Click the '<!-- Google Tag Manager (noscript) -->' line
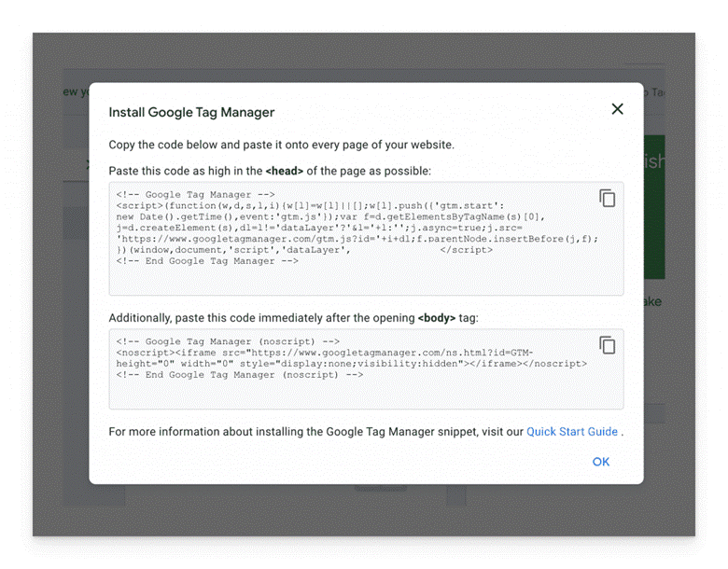The image size is (728, 569). (228, 341)
